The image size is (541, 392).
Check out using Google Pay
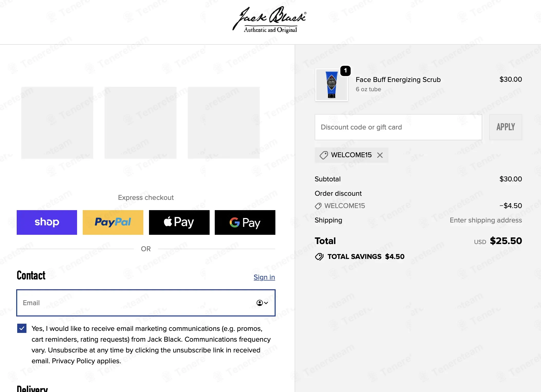tap(245, 222)
